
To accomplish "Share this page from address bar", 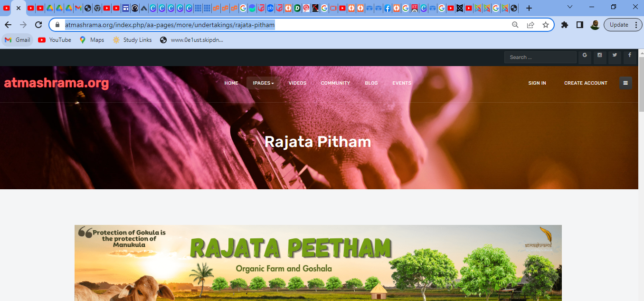I will coord(530,25).
